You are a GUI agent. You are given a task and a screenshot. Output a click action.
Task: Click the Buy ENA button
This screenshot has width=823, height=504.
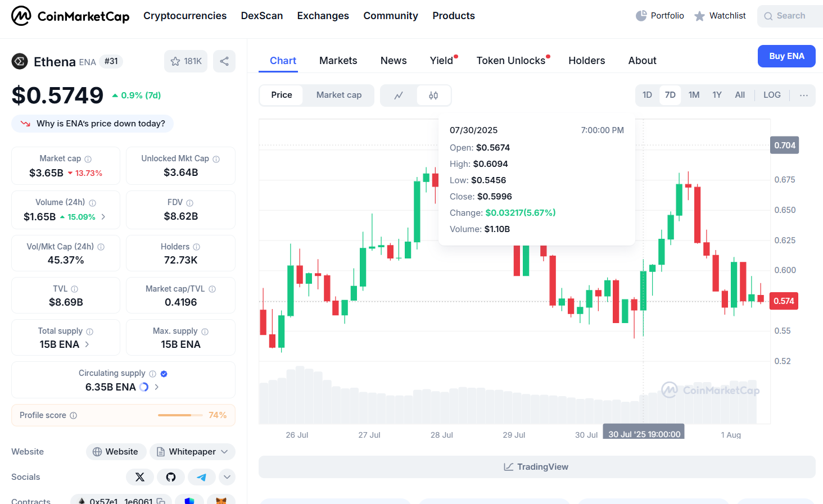pyautogui.click(x=786, y=56)
